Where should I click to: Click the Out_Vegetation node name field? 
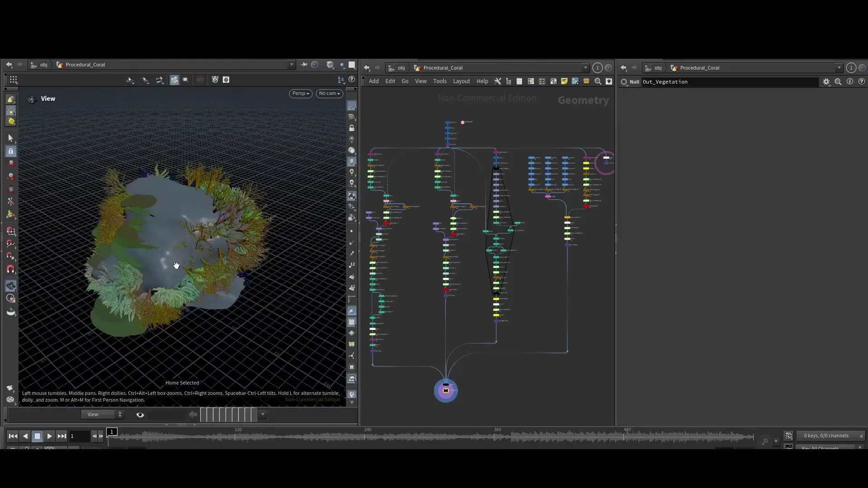(x=701, y=82)
